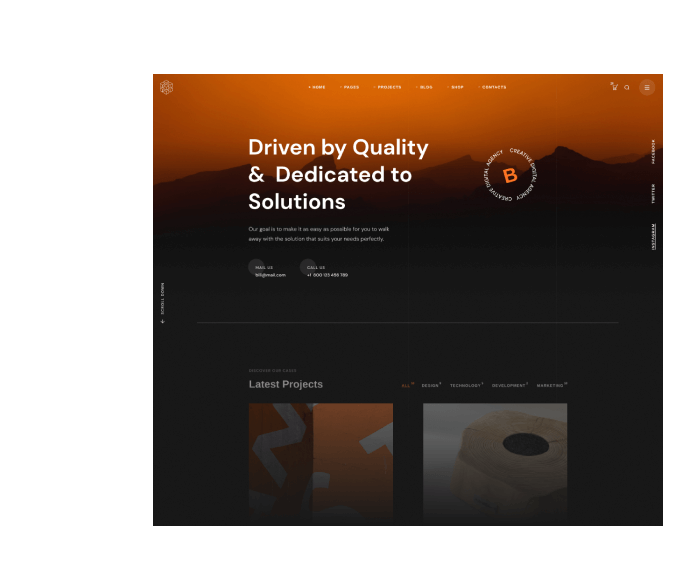
Task: Open the wooden block project thumbnail
Action: (x=495, y=460)
